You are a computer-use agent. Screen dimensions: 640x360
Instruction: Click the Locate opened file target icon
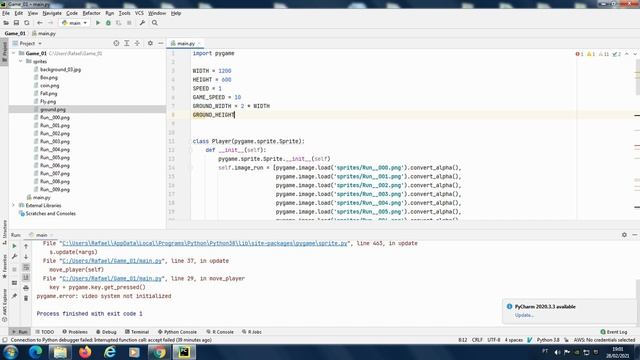point(116,43)
